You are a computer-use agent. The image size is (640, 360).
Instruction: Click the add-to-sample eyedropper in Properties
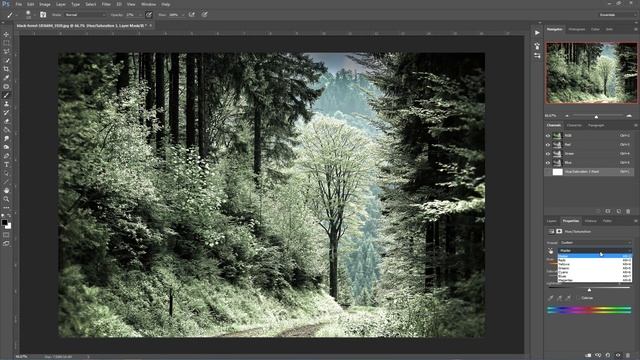pyautogui.click(x=559, y=298)
